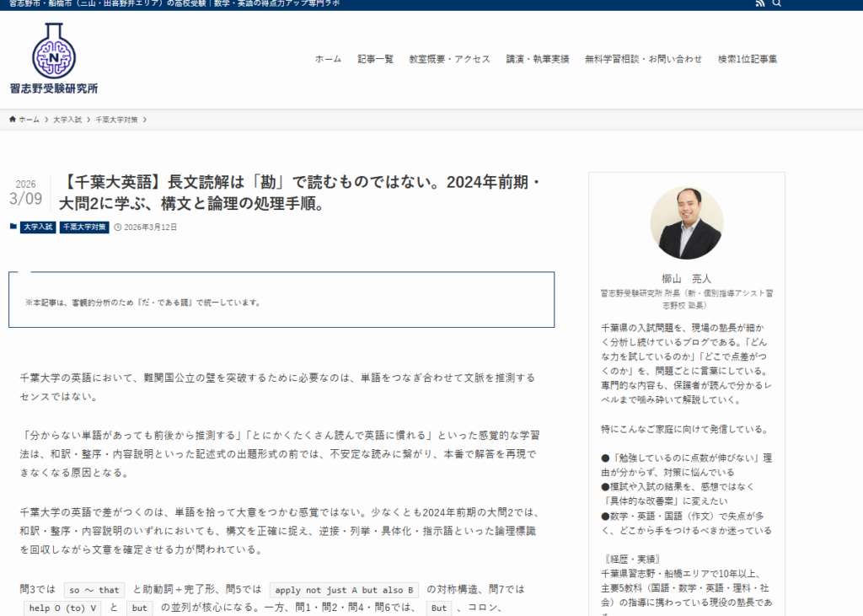The width and height of the screenshot is (863, 616).
Task: Click the chevron after 千葉大学対策 in breadcrumb
Action: click(145, 120)
